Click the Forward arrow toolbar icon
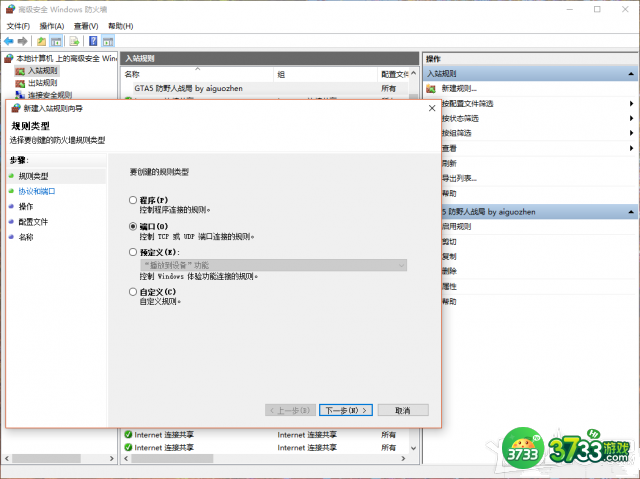This screenshot has width=640, height=479. (23, 41)
